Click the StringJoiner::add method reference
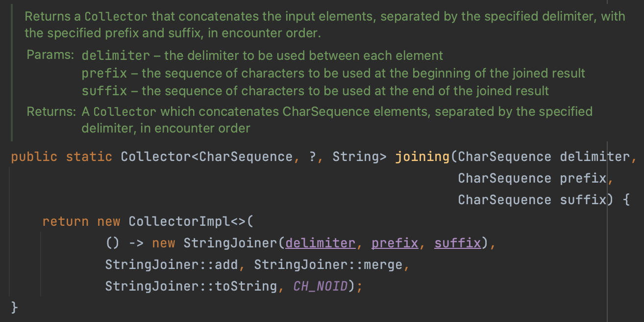The width and height of the screenshot is (644, 322). (172, 265)
